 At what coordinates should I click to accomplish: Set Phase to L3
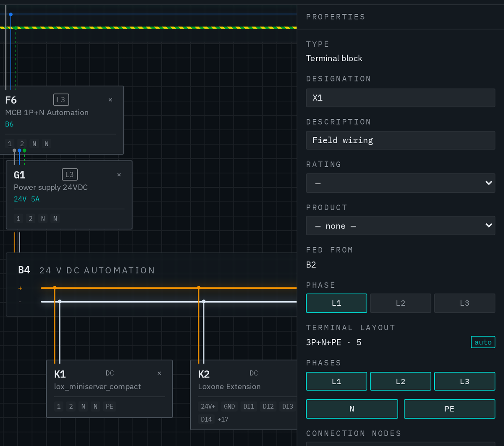coord(465,303)
